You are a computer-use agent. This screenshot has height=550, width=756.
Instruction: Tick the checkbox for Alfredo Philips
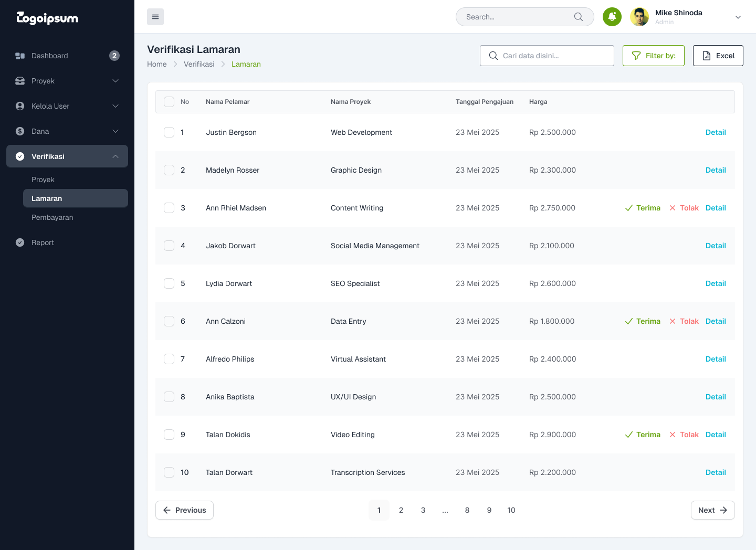click(x=169, y=359)
